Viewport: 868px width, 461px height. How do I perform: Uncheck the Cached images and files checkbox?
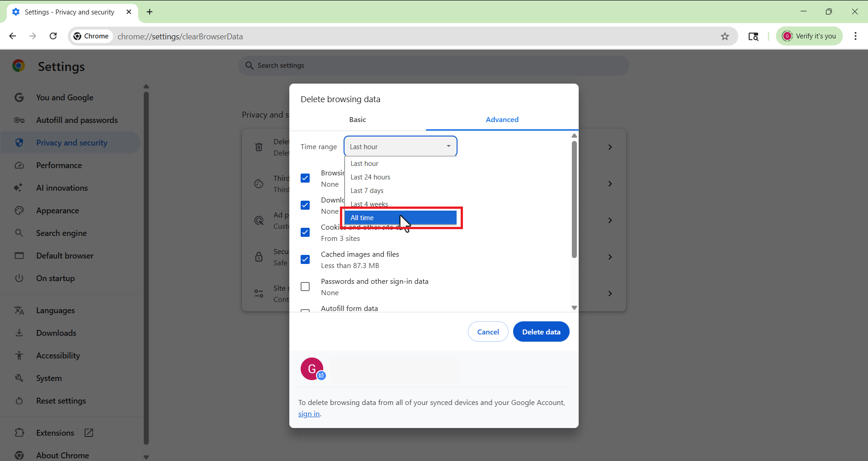click(x=305, y=259)
